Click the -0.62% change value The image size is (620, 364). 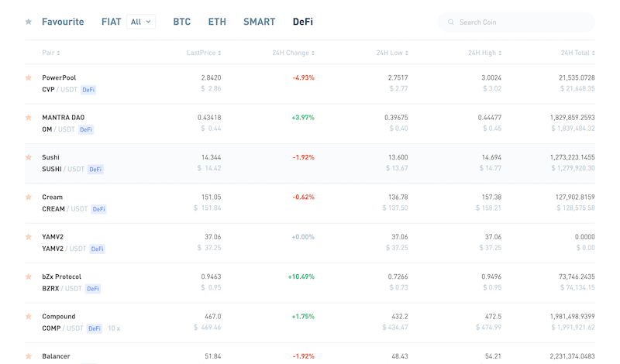coord(303,197)
